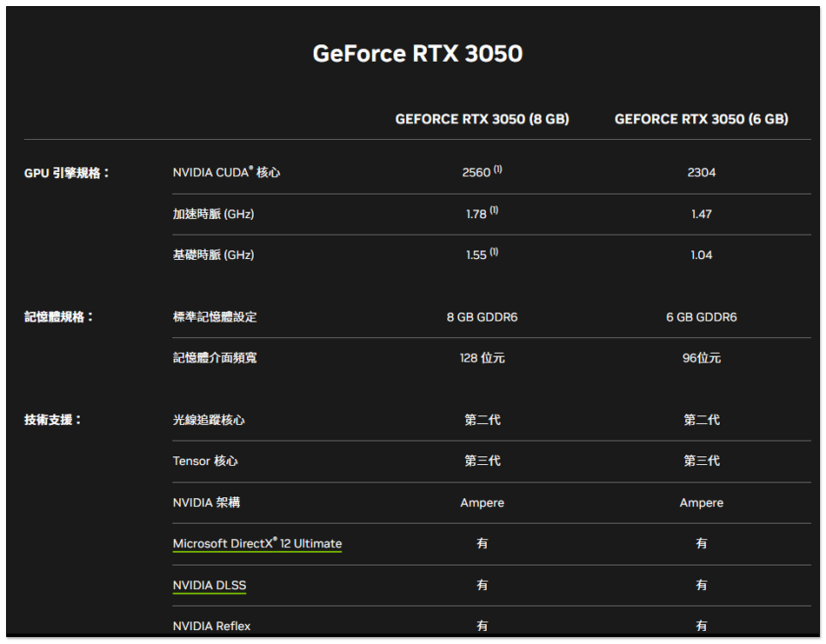This screenshot has width=826, height=644.
Task: Click the NVIDIA Reflex row label
Action: click(211, 626)
